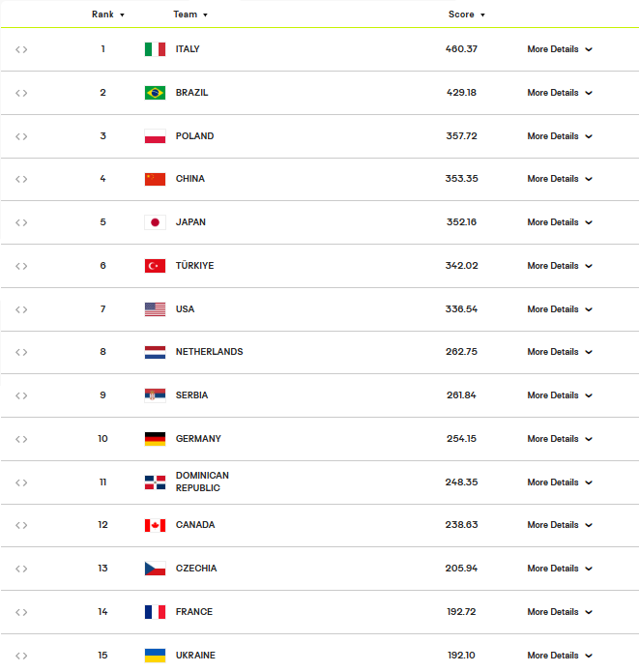
Task: Click the USA flag icon
Action: pyautogui.click(x=155, y=309)
